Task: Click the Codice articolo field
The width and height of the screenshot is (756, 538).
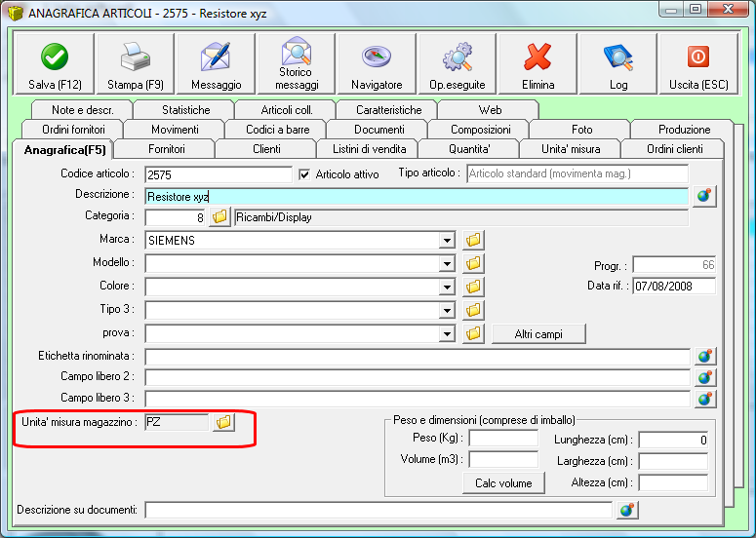Action: 219,174
